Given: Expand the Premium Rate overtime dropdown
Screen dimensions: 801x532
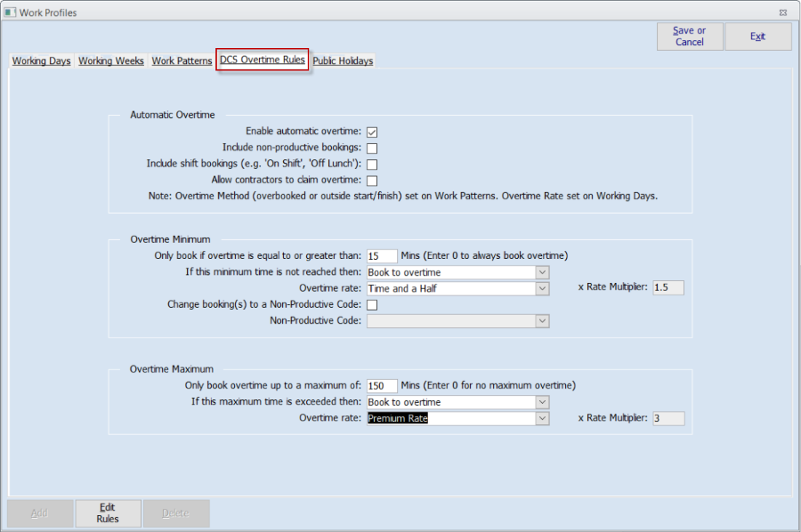Looking at the screenshot, I should coord(542,419).
